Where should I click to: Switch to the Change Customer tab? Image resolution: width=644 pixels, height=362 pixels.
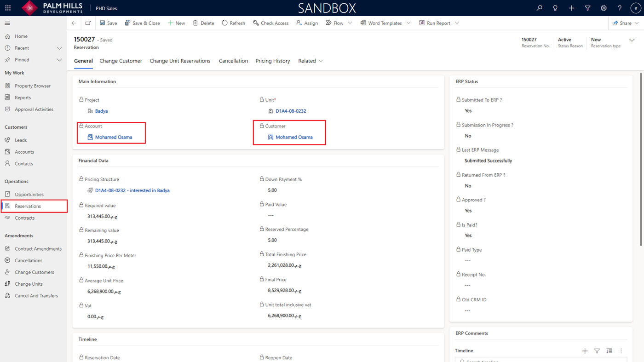click(121, 61)
